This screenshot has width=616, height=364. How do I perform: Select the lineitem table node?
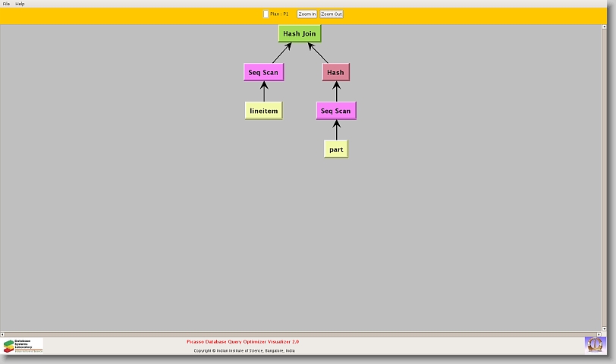point(264,111)
